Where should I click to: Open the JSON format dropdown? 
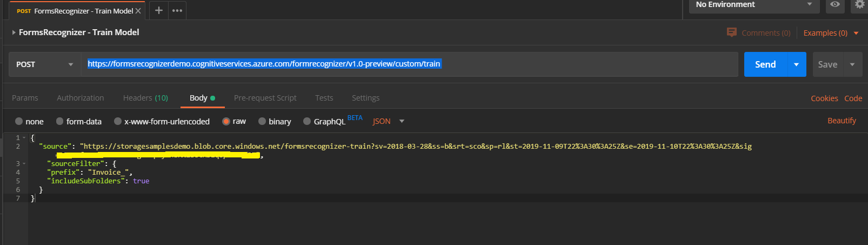[x=389, y=121]
